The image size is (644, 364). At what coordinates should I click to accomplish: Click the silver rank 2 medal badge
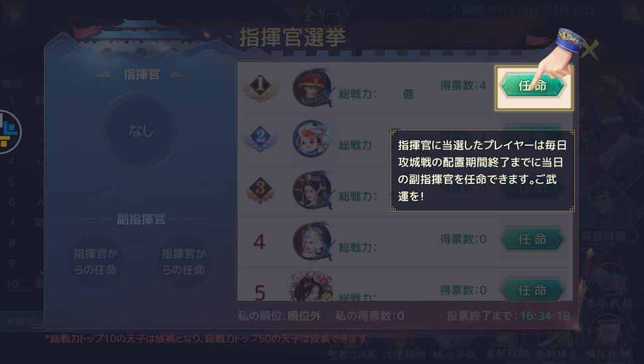pyautogui.click(x=260, y=139)
